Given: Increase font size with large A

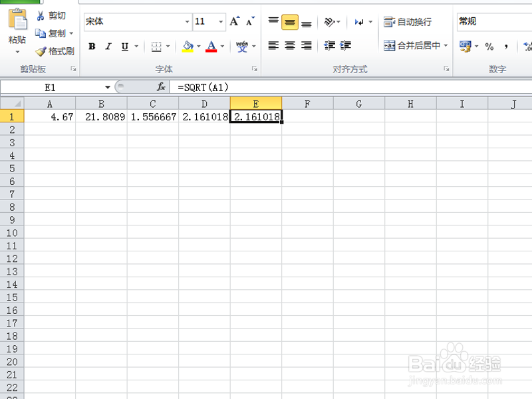Looking at the screenshot, I should [x=235, y=22].
